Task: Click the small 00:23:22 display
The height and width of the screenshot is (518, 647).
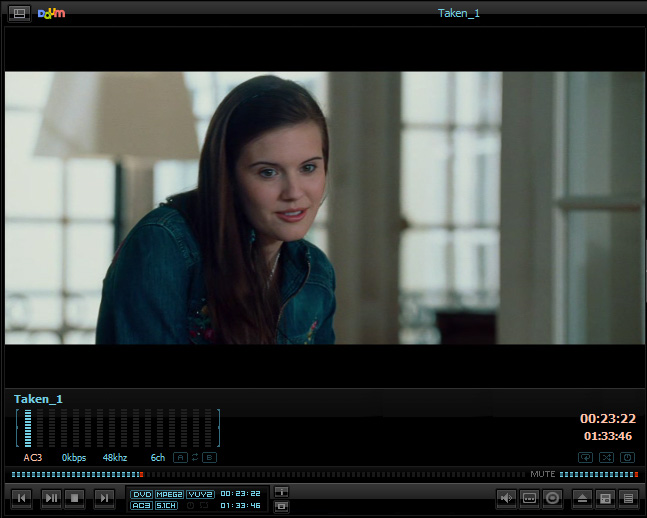Action: 241,494
